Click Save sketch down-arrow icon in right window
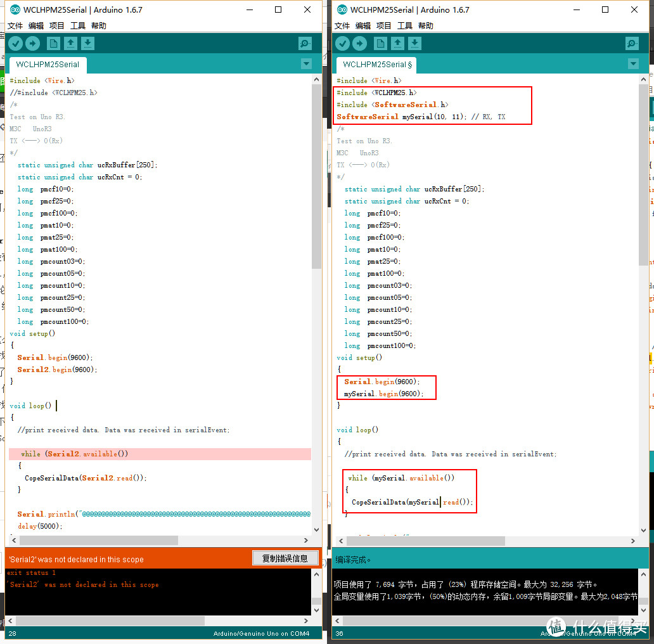 [414, 43]
